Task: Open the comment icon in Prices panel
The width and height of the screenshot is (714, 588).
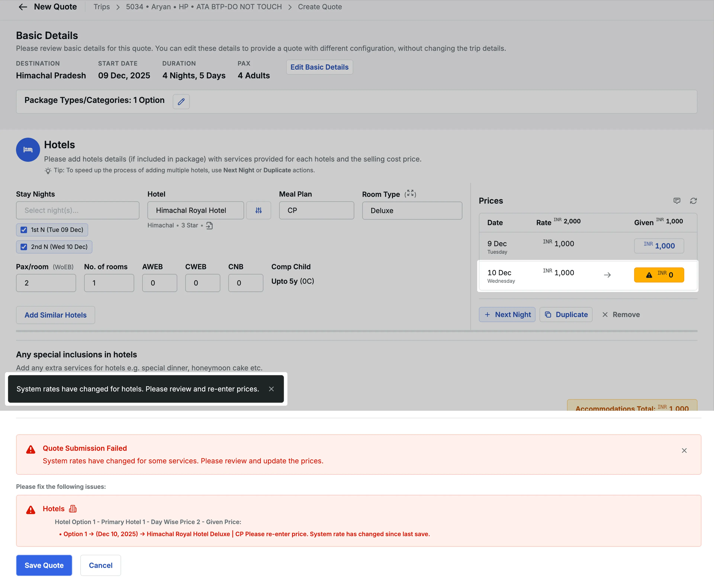Action: [677, 201]
